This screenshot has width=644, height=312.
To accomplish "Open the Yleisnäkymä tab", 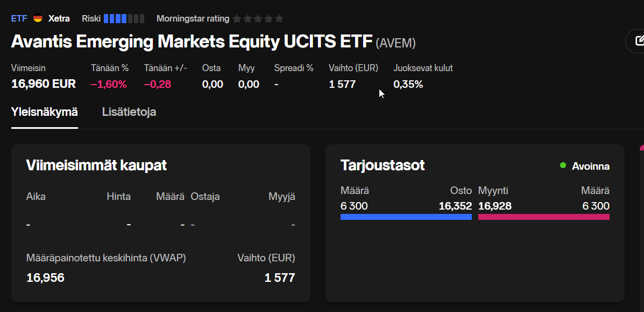I will (x=44, y=112).
